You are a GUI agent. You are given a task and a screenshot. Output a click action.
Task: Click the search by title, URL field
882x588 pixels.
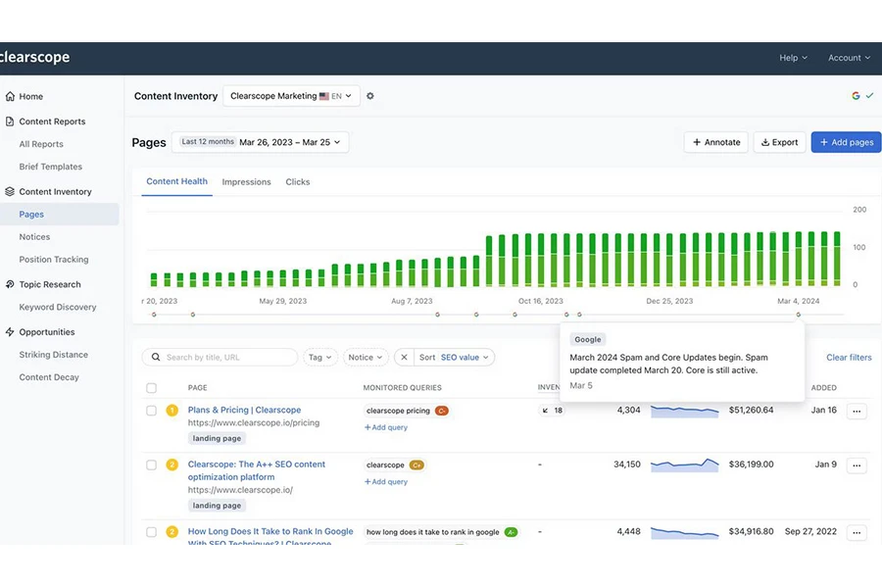click(220, 358)
